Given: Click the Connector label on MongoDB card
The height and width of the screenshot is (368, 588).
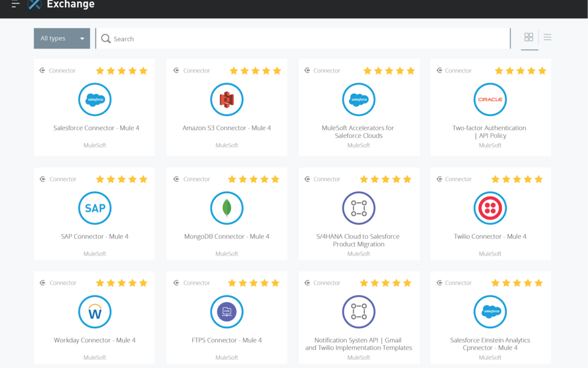Looking at the screenshot, I should [197, 179].
